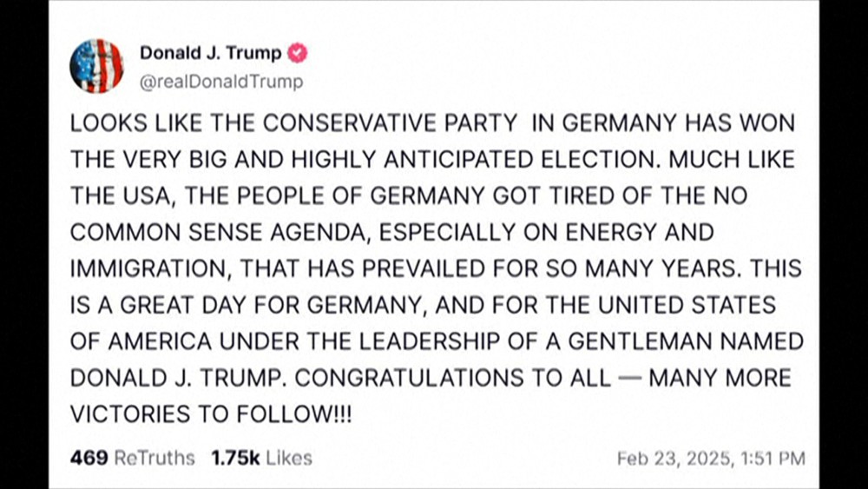Open the Donald J. Trump display name
Image resolution: width=868 pixels, height=489 pixels.
tap(211, 54)
